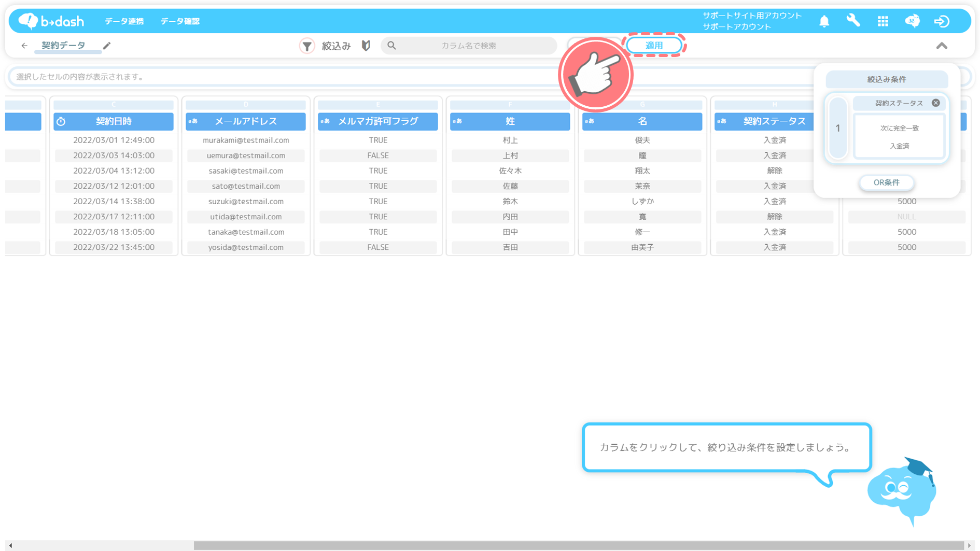Click cell yosida@testmail.com
980x551 pixels.
[x=246, y=247]
